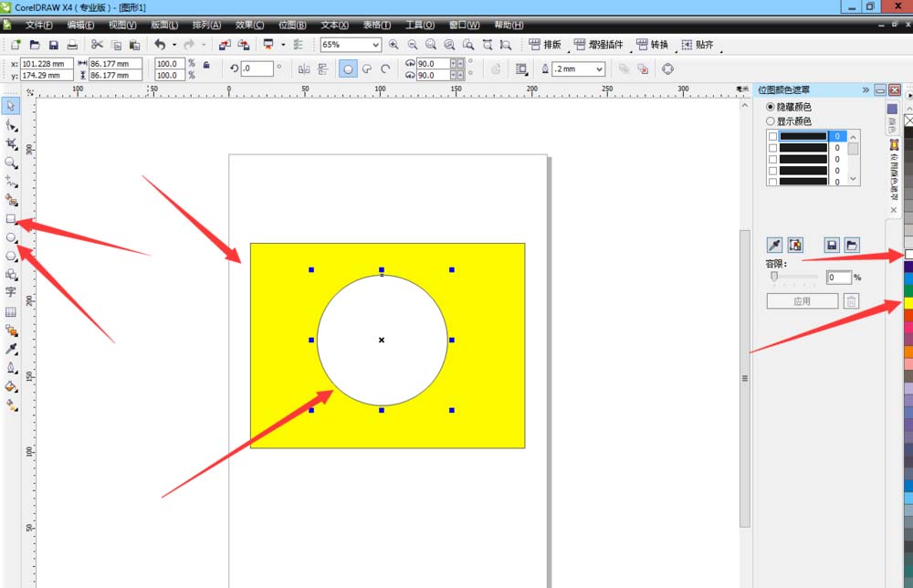Viewport: 913px width, 588px height.
Task: Select the Rectangle tool in toolbox
Action: [11, 219]
